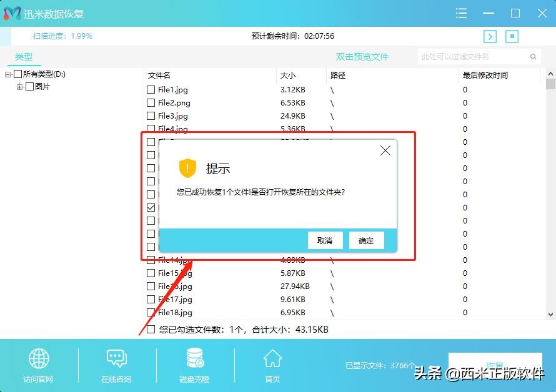Check the 图片 category checkbox
The image size is (556, 392).
(30, 87)
